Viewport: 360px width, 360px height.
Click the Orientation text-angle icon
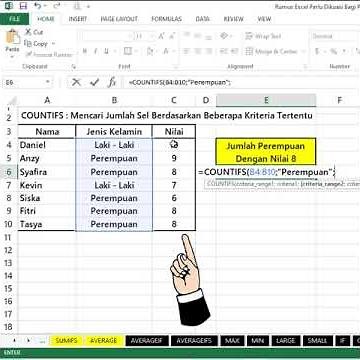[224, 36]
